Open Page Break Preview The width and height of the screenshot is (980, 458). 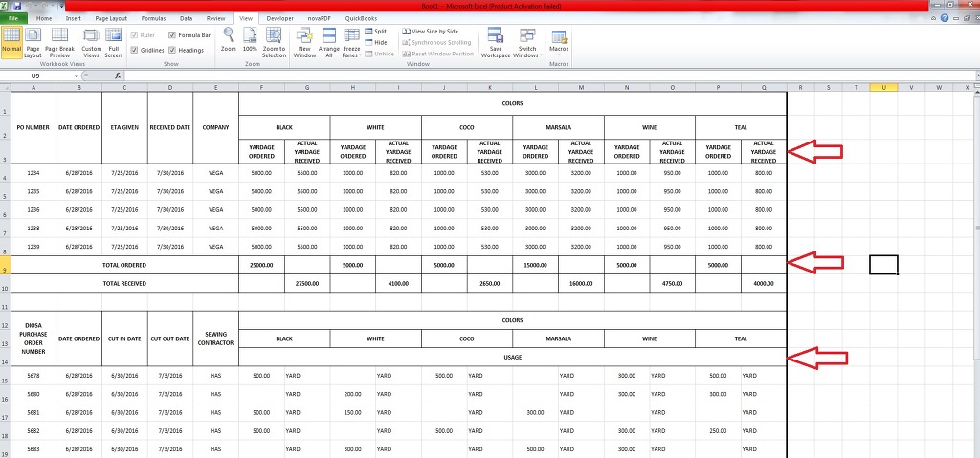click(59, 42)
